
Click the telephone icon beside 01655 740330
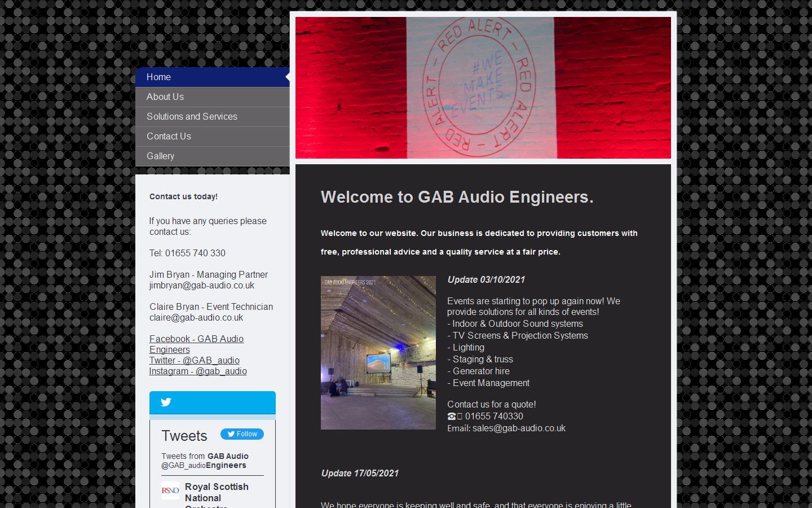452,416
